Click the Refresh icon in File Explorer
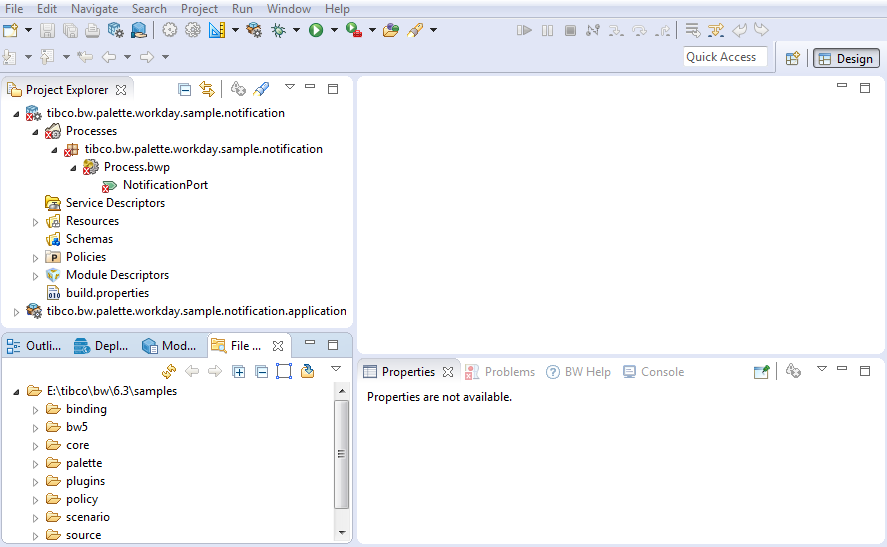The height and width of the screenshot is (547, 887). pyautogui.click(x=169, y=372)
